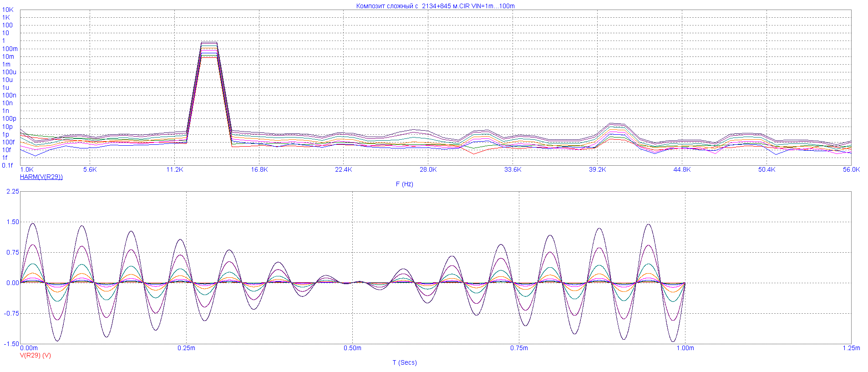The height and width of the screenshot is (372, 868).
Task: Click the -0.75 voltage axis label
Action: (x=12, y=313)
